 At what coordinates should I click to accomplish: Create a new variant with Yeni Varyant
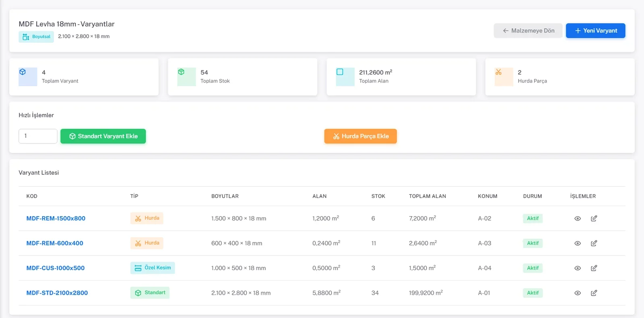coord(596,31)
